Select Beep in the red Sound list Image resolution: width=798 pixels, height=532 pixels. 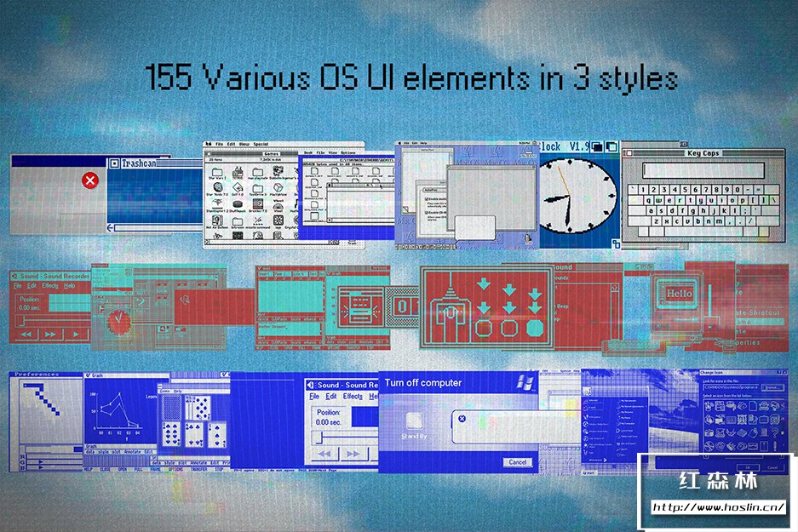click(563, 306)
